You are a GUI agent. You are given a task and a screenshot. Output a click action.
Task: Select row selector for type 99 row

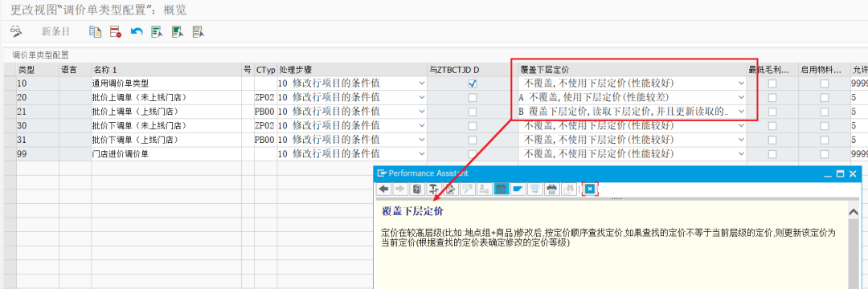pos(10,153)
